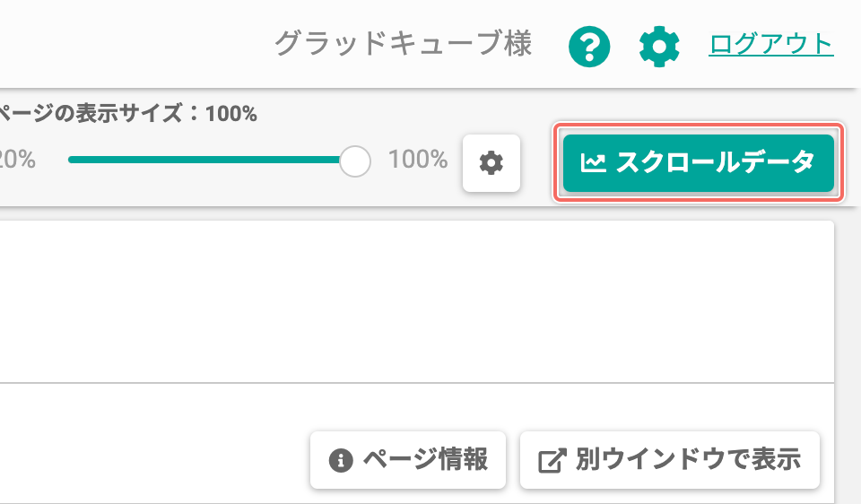Click the horizontal divider in content panel

coord(416,383)
